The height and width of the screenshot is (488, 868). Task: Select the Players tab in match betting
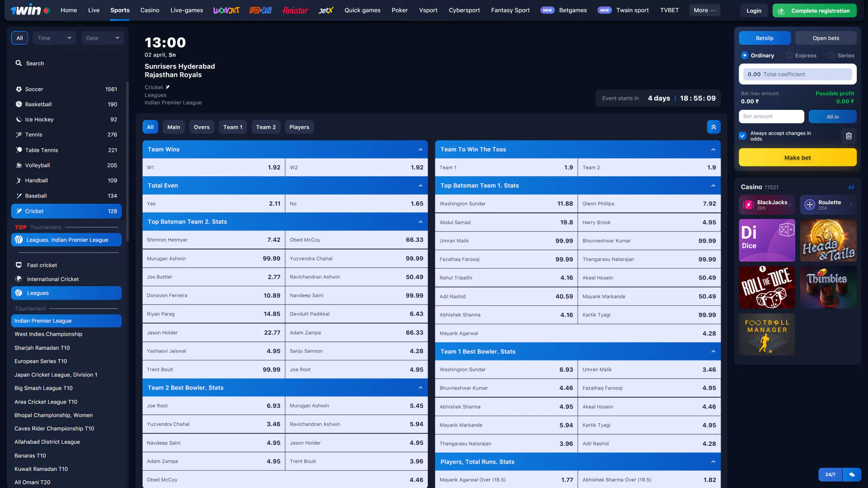(x=299, y=127)
